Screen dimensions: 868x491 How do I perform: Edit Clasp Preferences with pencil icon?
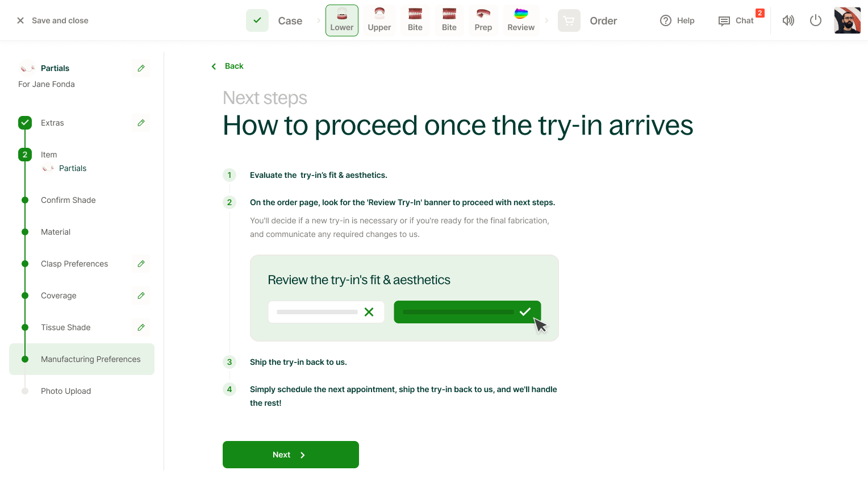(x=141, y=264)
